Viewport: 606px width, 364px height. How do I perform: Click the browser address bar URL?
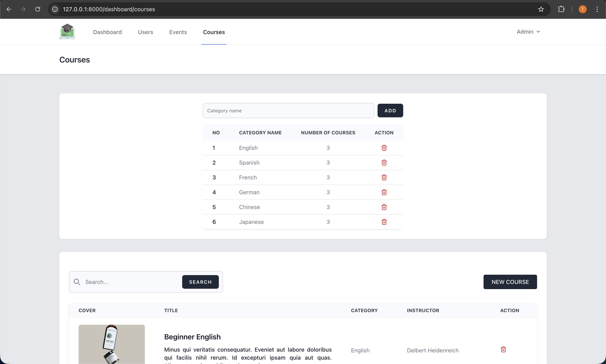tap(109, 9)
